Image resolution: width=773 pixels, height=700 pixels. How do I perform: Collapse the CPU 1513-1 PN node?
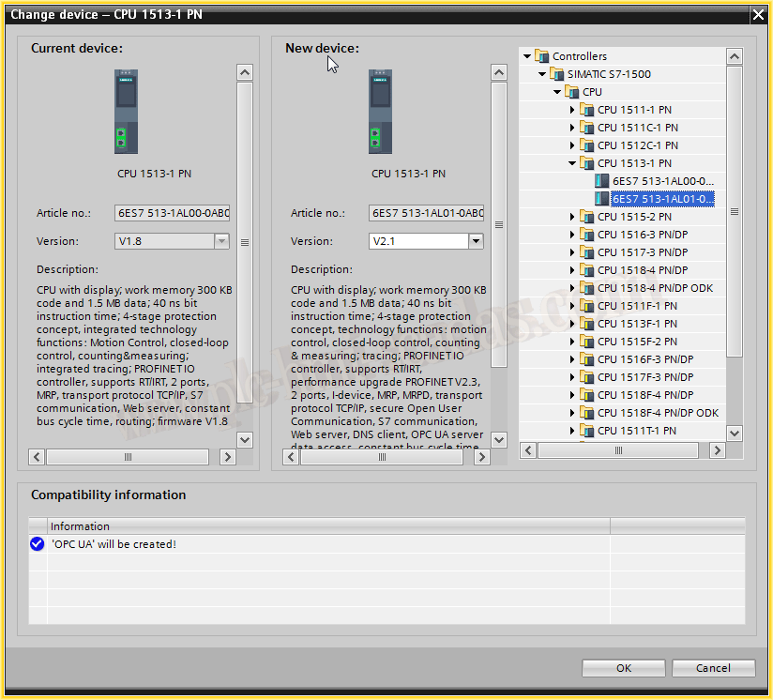572,163
